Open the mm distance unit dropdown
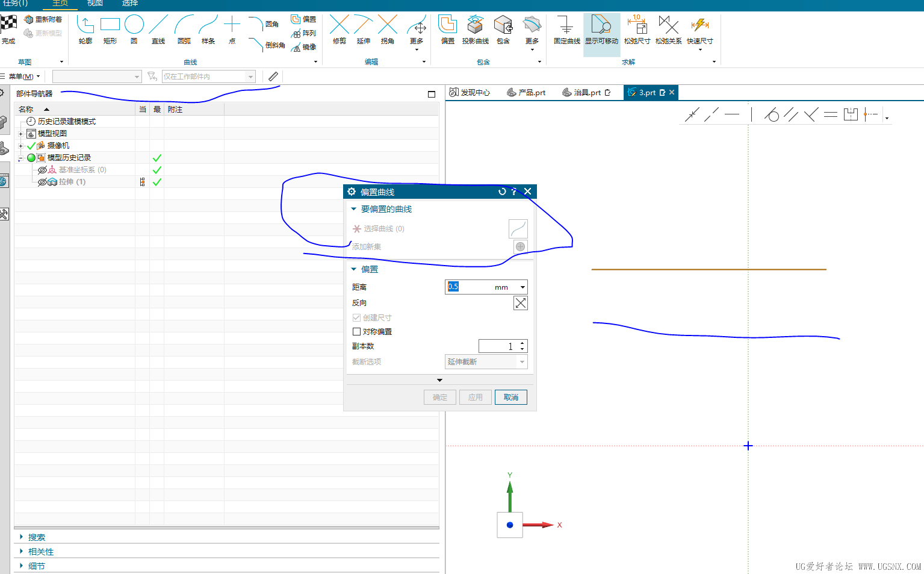Image resolution: width=924 pixels, height=574 pixels. pyautogui.click(x=522, y=287)
